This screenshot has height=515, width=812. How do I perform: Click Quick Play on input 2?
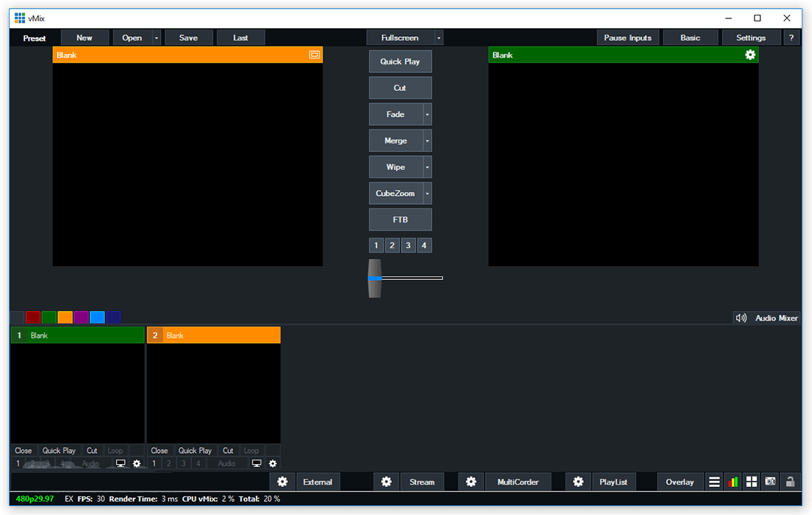click(195, 451)
